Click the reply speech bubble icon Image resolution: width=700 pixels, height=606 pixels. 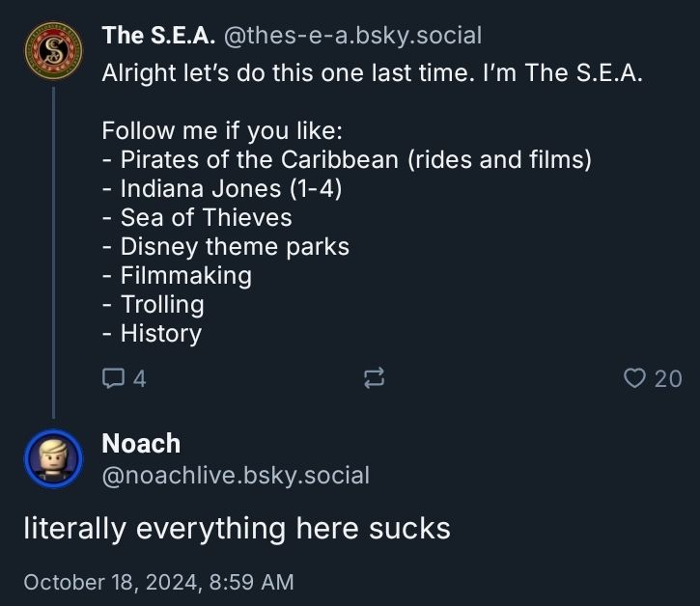tap(113, 378)
